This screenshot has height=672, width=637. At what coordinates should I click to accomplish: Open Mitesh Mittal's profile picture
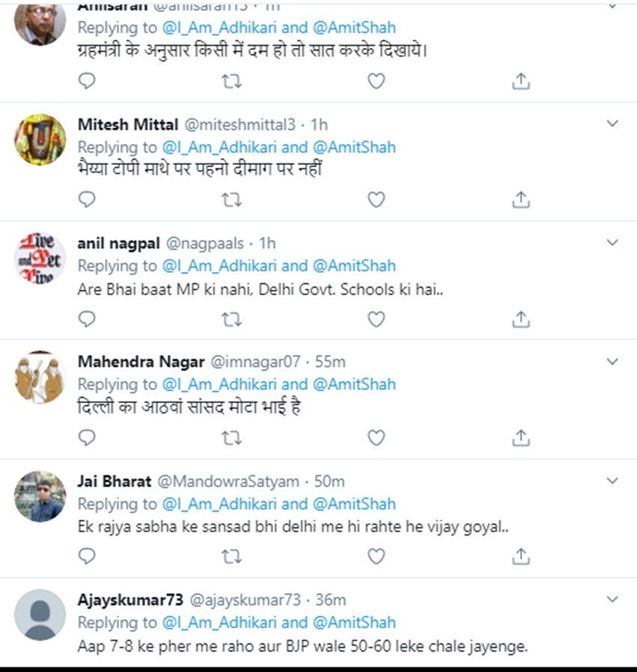point(40,139)
